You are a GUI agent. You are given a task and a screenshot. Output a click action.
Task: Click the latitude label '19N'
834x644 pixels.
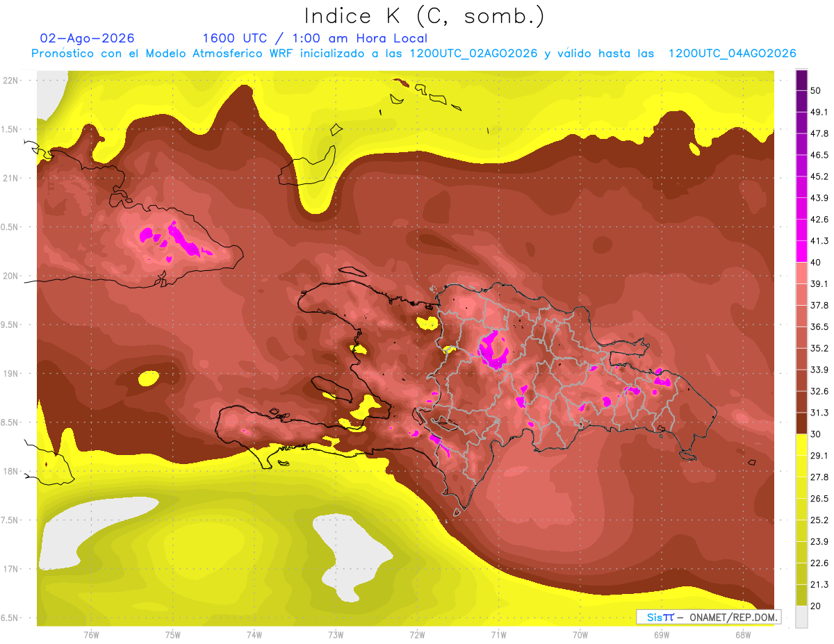point(11,374)
